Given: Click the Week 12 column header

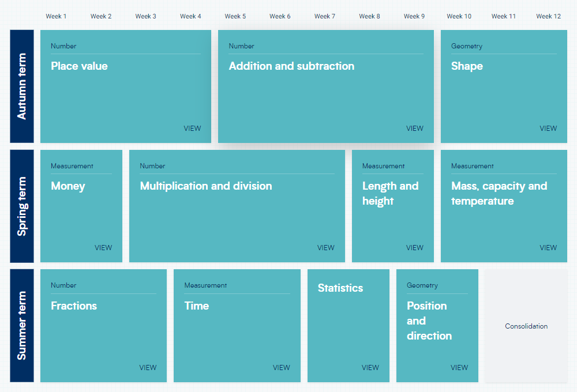Looking at the screenshot, I should (548, 16).
